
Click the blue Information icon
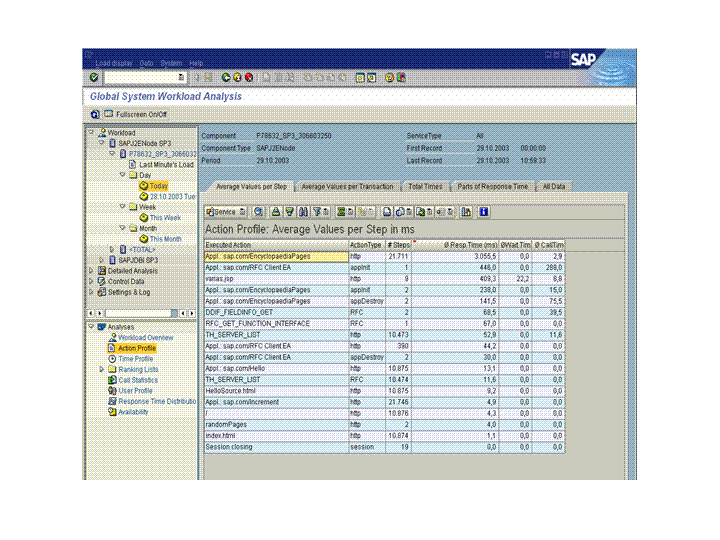(x=484, y=212)
